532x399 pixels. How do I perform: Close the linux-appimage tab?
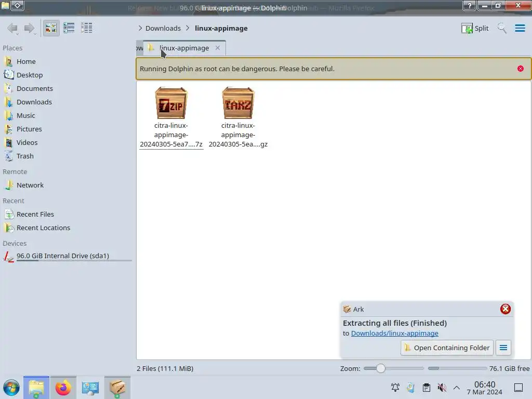click(218, 48)
